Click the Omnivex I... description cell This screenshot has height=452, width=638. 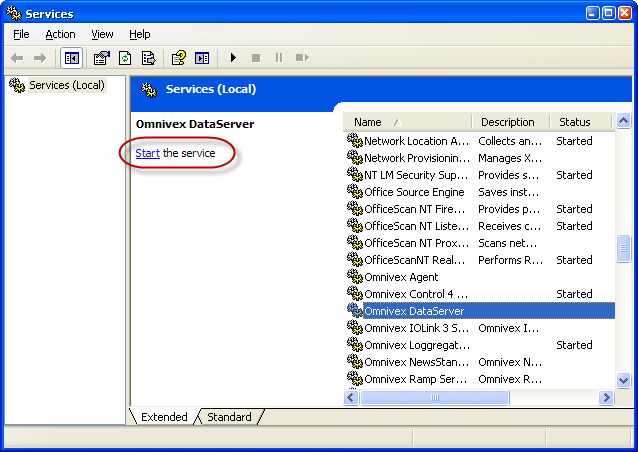coord(509,328)
